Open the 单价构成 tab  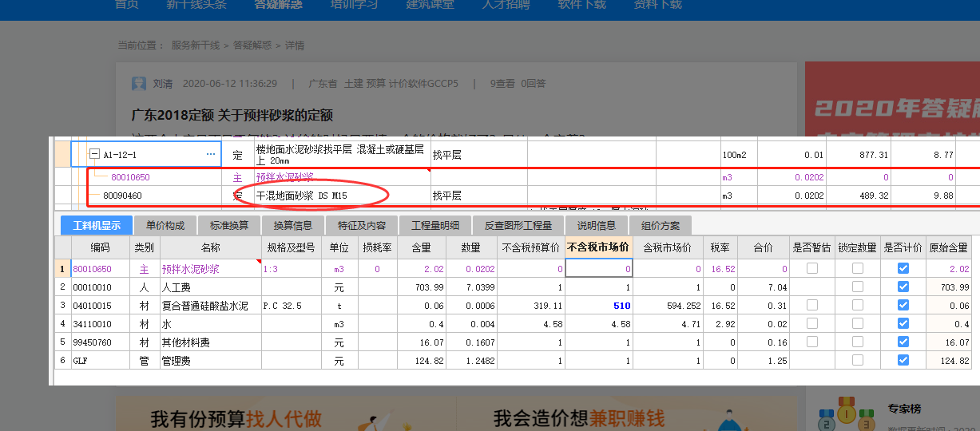pyautogui.click(x=165, y=226)
